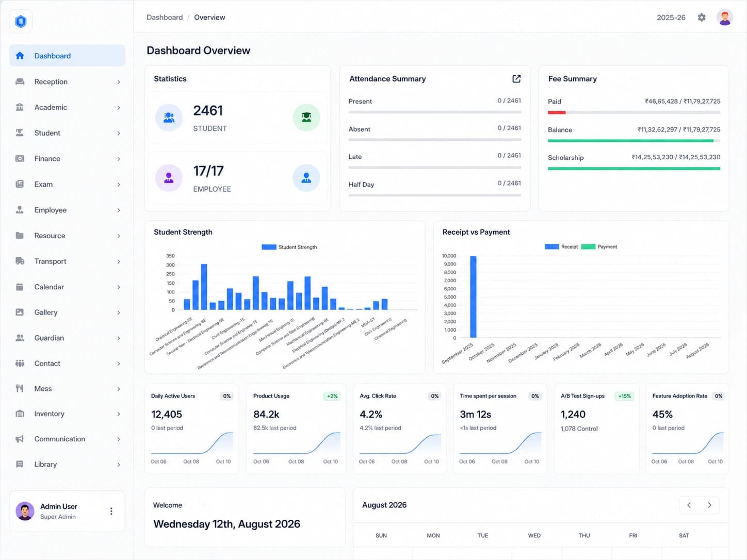Expand the Finance menu chevron
The width and height of the screenshot is (747, 560).
(x=119, y=159)
